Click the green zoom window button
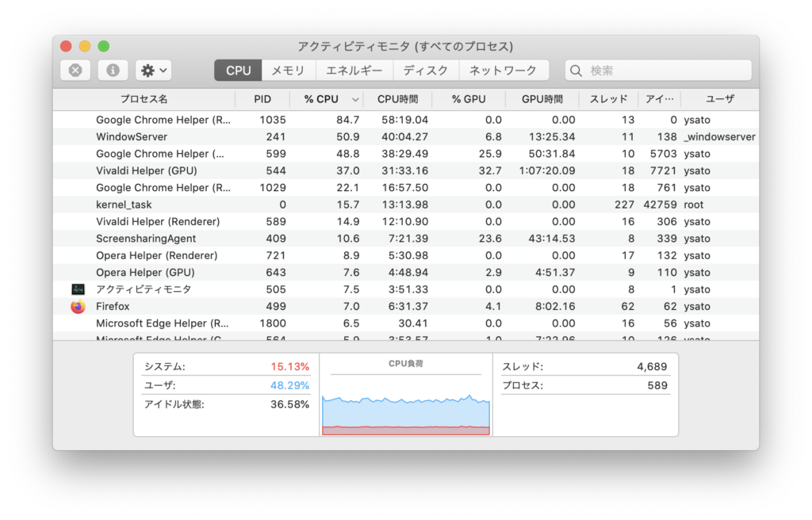Image resolution: width=812 pixels, height=520 pixels. tap(104, 47)
